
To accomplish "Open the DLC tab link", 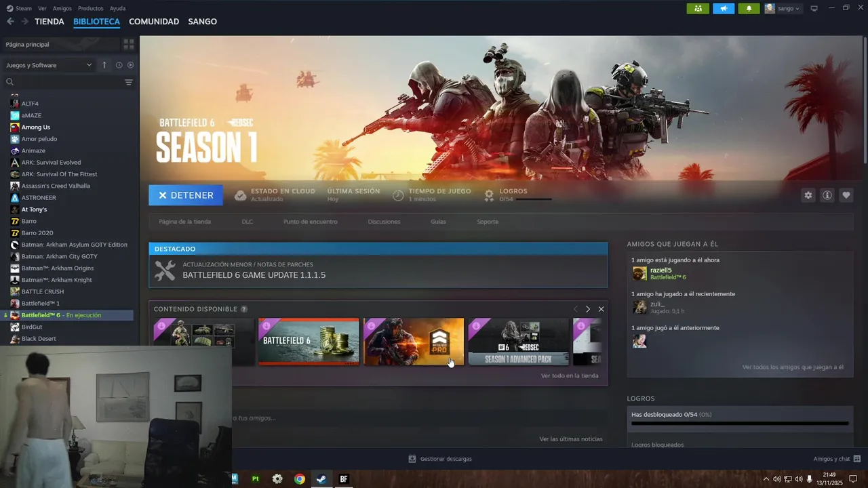I will 248,222.
